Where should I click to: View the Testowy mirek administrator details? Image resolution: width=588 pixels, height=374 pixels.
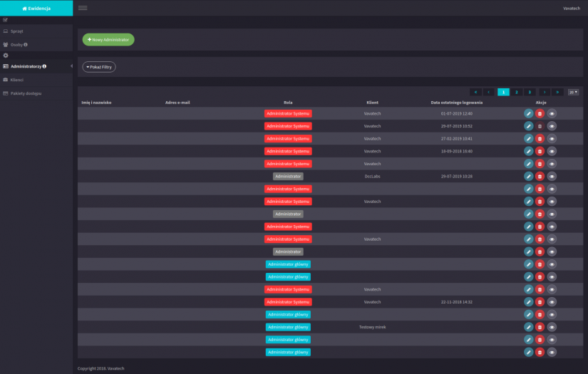tap(552, 327)
